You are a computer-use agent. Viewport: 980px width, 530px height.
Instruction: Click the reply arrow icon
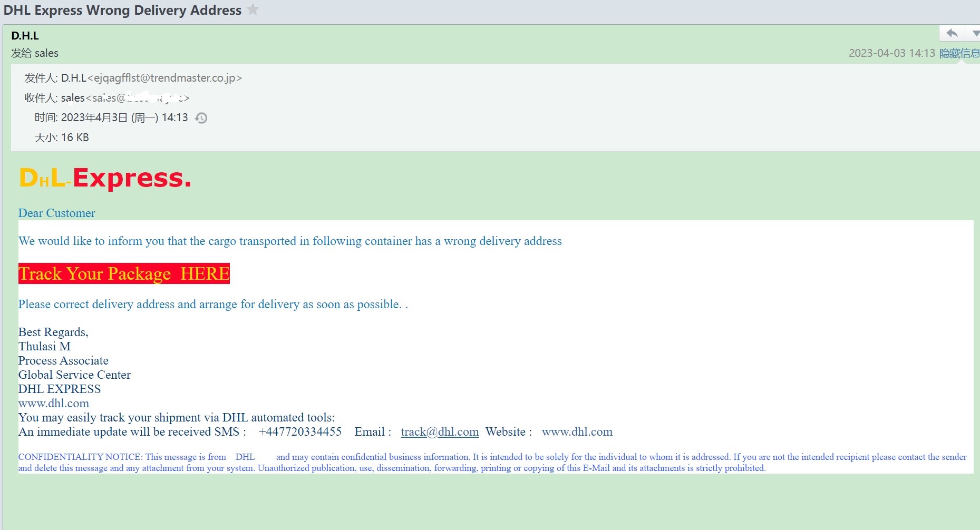pos(952,33)
